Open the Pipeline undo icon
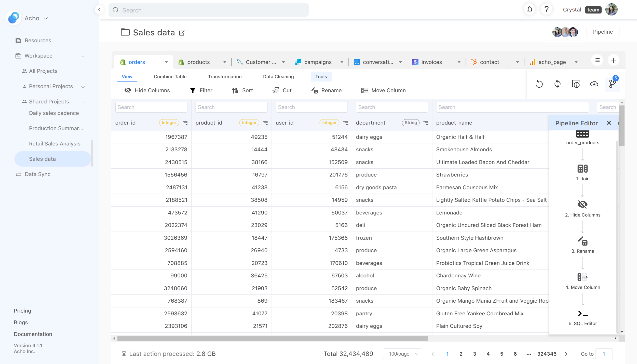This screenshot has height=364, width=637. point(539,84)
